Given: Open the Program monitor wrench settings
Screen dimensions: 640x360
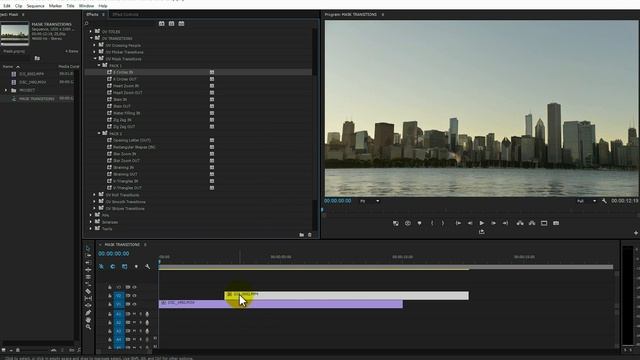Looking at the screenshot, I should pos(604,201).
